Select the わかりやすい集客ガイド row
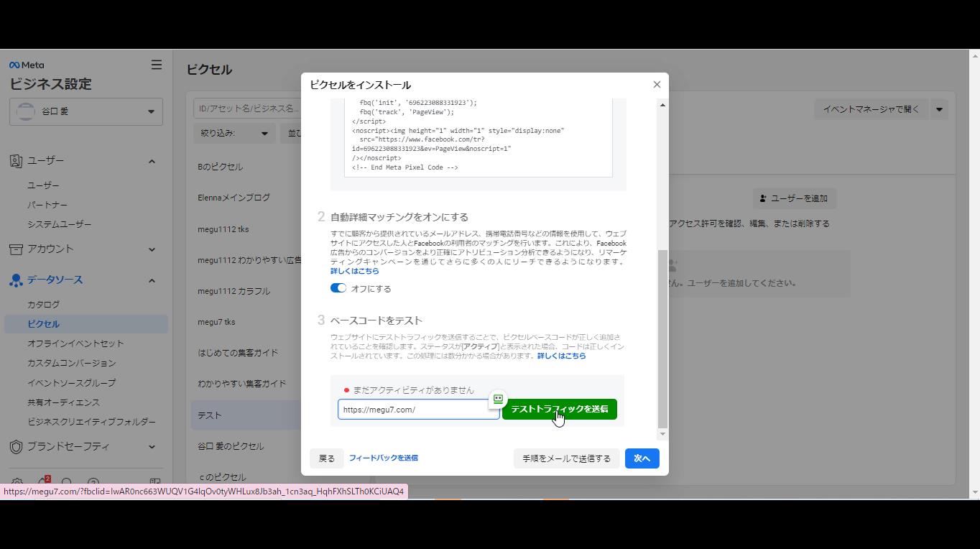 tap(246, 384)
